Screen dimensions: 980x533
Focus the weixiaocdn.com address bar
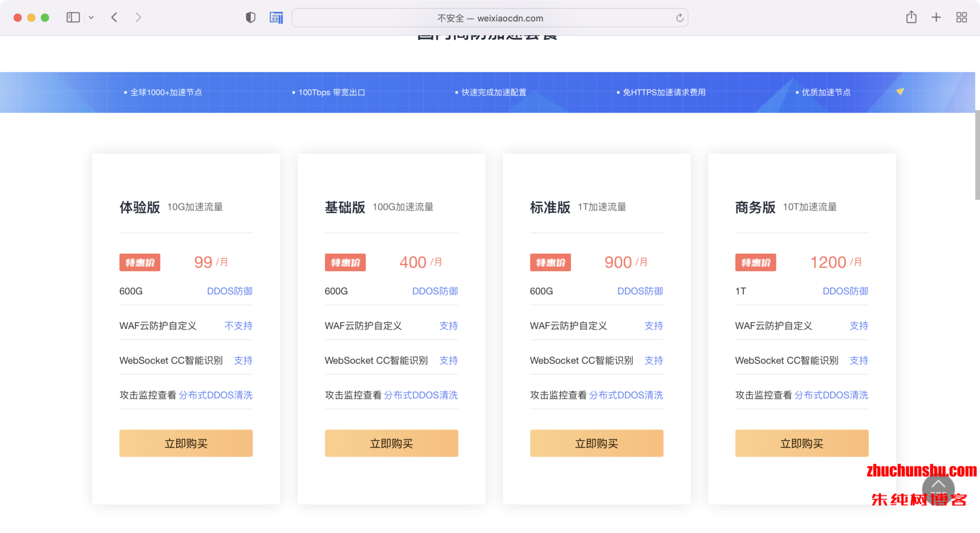490,18
